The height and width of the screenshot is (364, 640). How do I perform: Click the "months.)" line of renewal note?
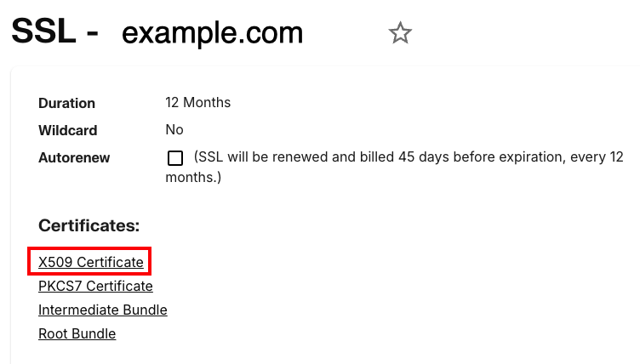coord(193,177)
